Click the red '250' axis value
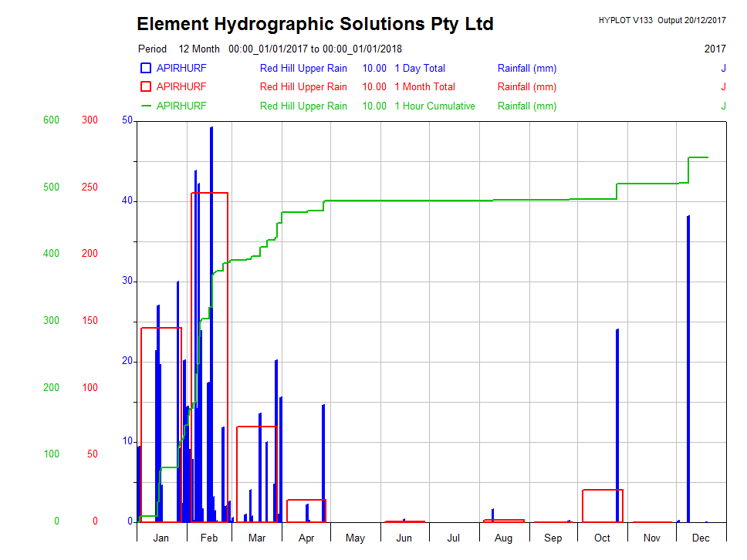Image resolution: width=747 pixels, height=560 pixels. pos(90,187)
